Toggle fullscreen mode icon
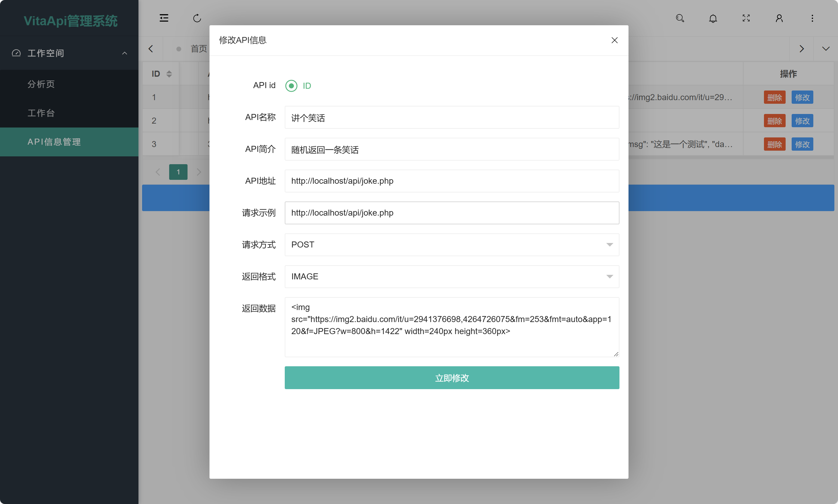Screen dimensions: 838x504 [x=746, y=18]
